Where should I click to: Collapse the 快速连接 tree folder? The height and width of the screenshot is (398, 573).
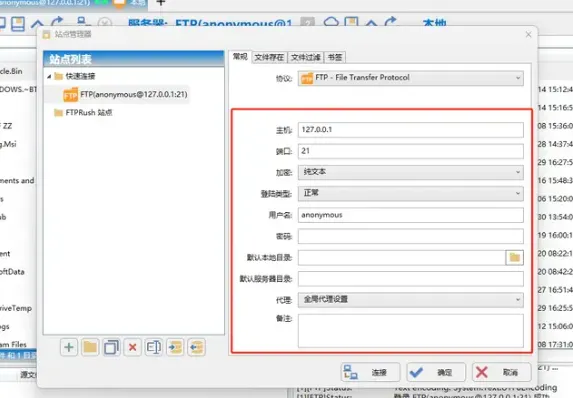point(49,76)
